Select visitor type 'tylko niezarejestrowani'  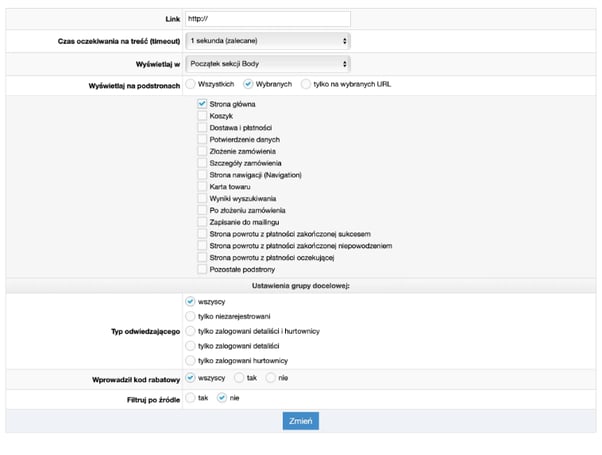pyautogui.click(x=191, y=315)
